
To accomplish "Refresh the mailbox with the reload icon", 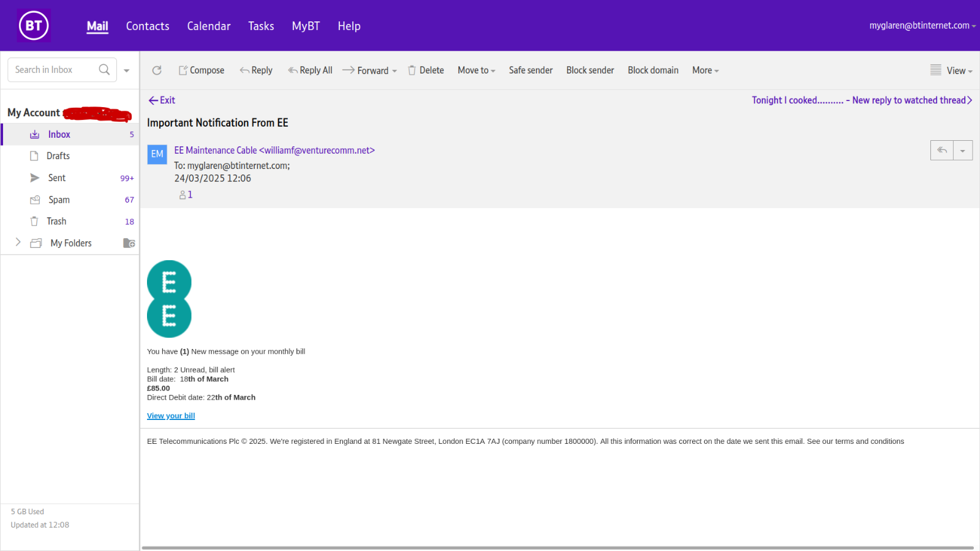I will point(157,70).
